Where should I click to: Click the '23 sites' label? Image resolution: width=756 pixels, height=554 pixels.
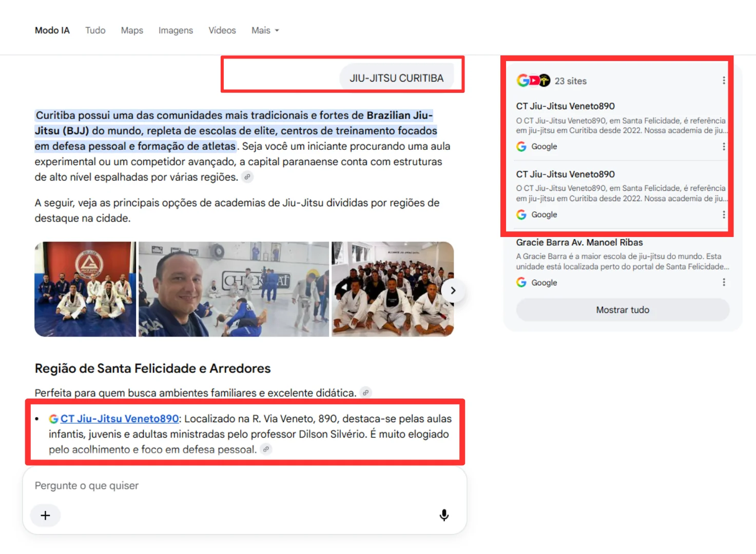click(570, 81)
